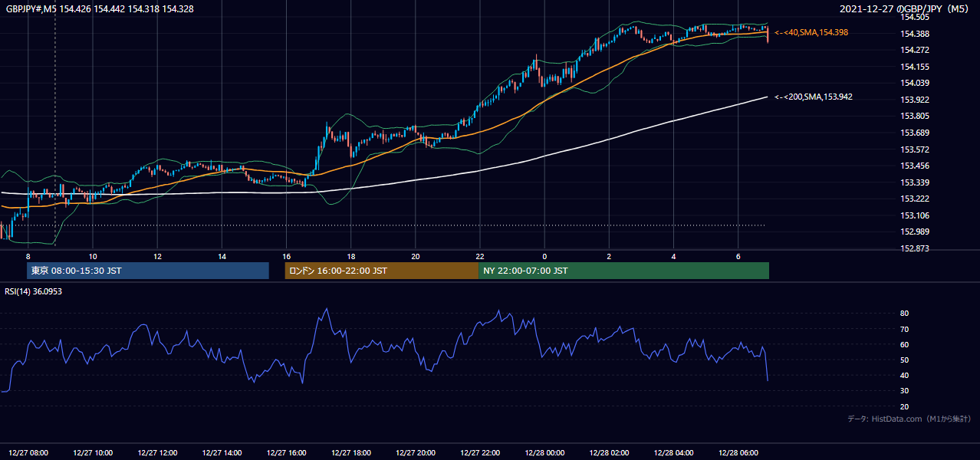Click price axis value 154.505
This screenshot has width=980, height=460.
(914, 17)
